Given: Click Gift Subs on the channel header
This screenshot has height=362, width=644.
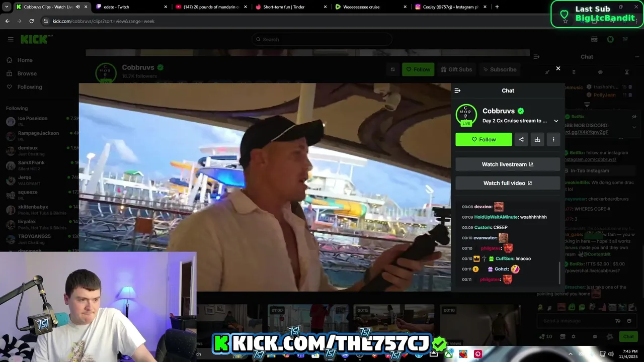Looking at the screenshot, I should point(456,69).
